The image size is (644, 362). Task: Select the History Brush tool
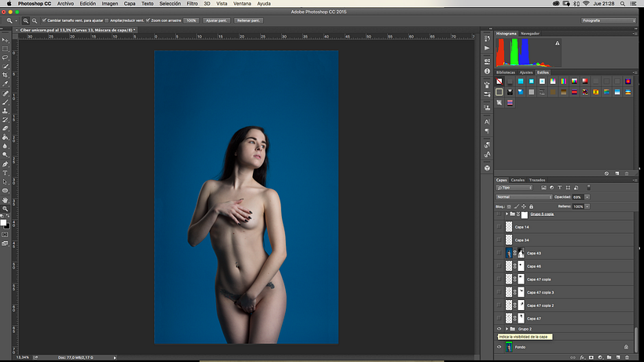tap(5, 120)
